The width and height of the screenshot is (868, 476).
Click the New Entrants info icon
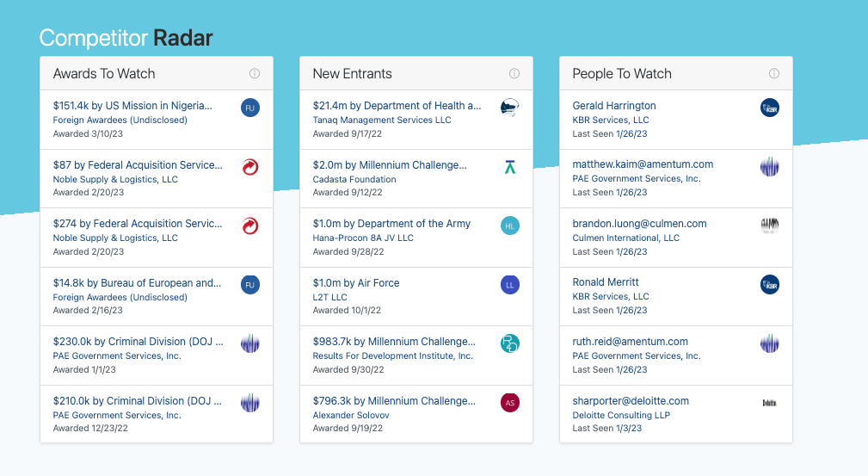tap(514, 74)
